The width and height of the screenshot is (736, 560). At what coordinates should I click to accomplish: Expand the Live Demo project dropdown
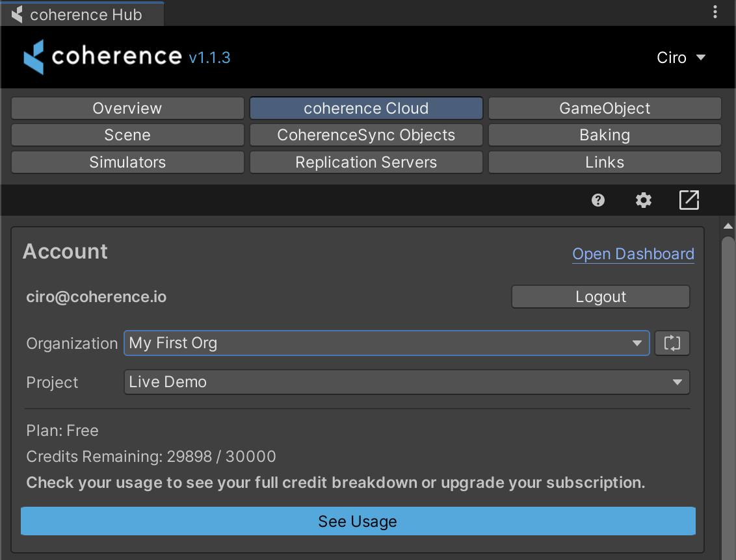pyautogui.click(x=406, y=382)
